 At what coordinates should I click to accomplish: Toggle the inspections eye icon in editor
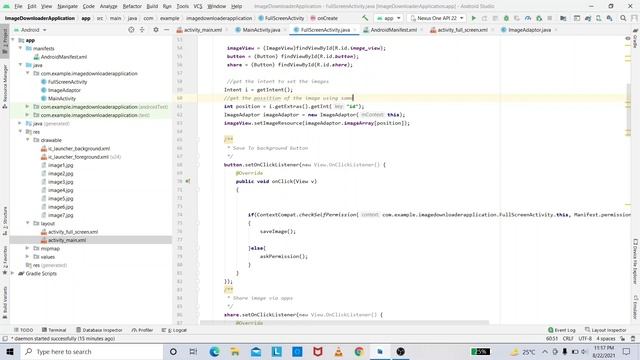[628, 39]
